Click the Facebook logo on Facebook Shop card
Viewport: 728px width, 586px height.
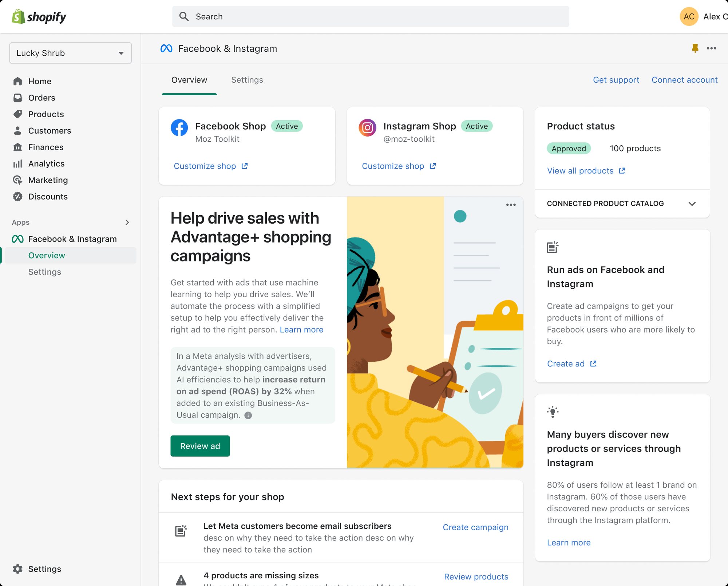(179, 128)
